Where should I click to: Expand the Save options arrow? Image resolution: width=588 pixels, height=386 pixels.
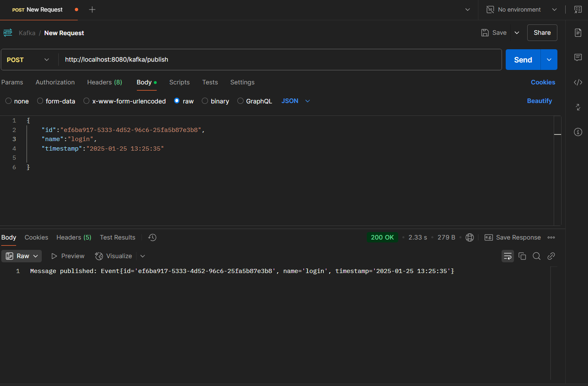(x=517, y=33)
